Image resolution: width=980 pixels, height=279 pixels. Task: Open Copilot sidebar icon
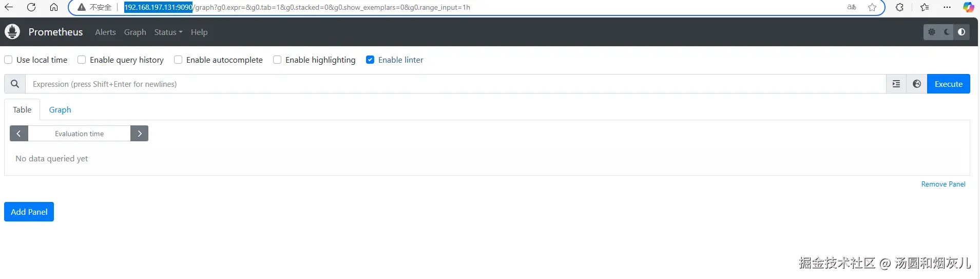pos(968,7)
